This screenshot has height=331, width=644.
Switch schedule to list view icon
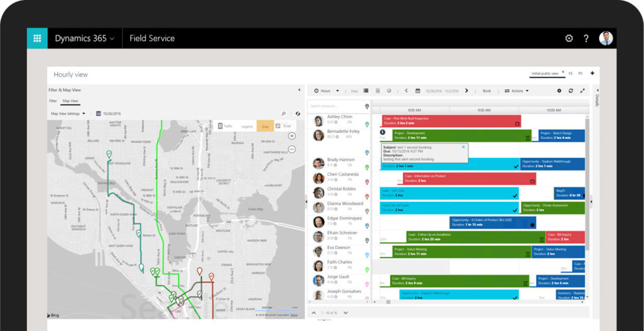tap(366, 91)
